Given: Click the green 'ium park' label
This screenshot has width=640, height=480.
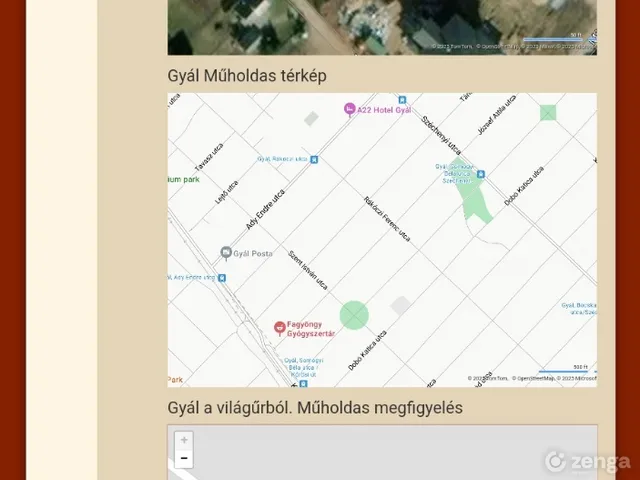Looking at the screenshot, I should (x=184, y=179).
